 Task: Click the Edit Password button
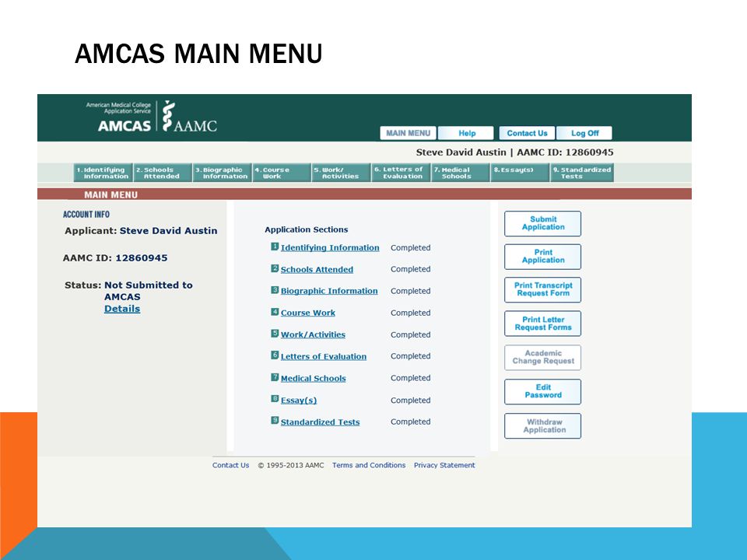542,391
